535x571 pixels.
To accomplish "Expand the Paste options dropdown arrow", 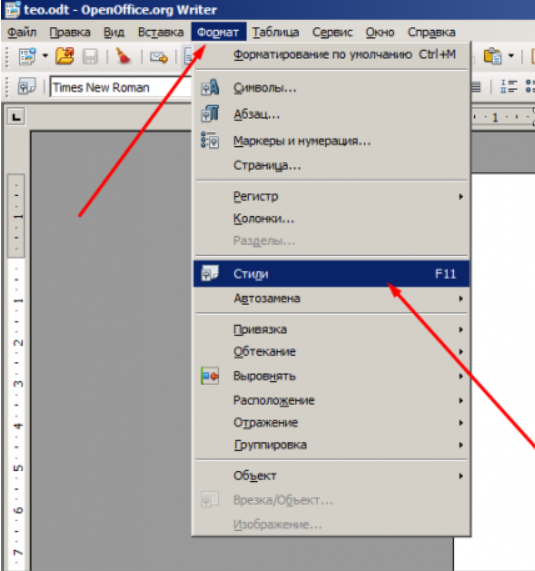I will click(x=511, y=56).
